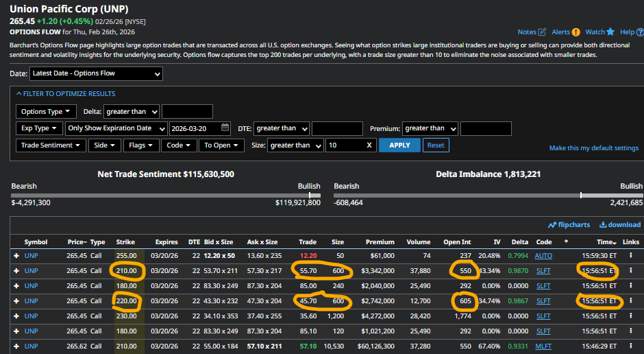Expand the first UNP row plus icon
The height and width of the screenshot is (354, 644).
tap(16, 255)
